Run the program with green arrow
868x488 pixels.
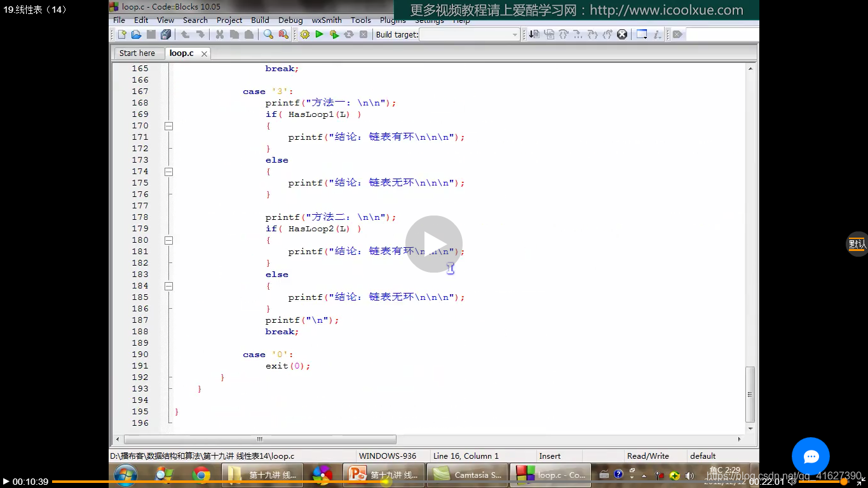pos(320,34)
